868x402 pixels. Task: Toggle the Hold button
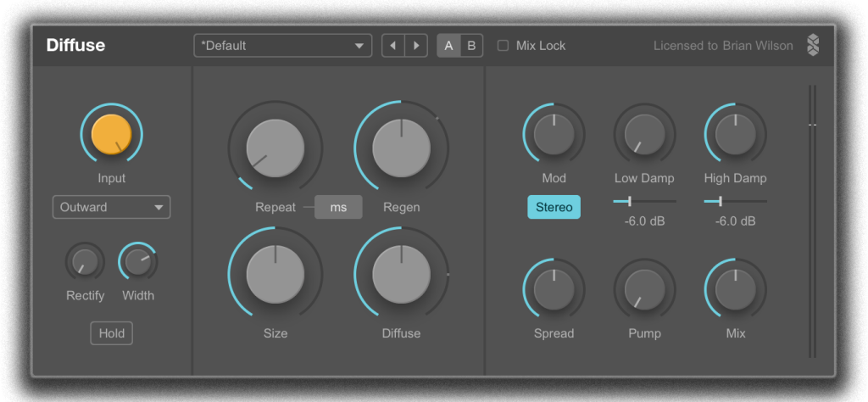point(111,333)
